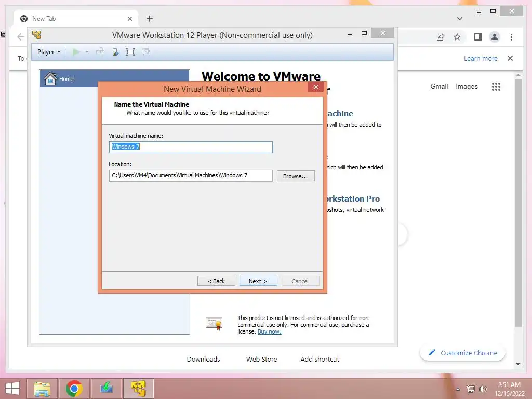Click the license certificate icon
This screenshot has width=532, height=399.
[x=214, y=323]
